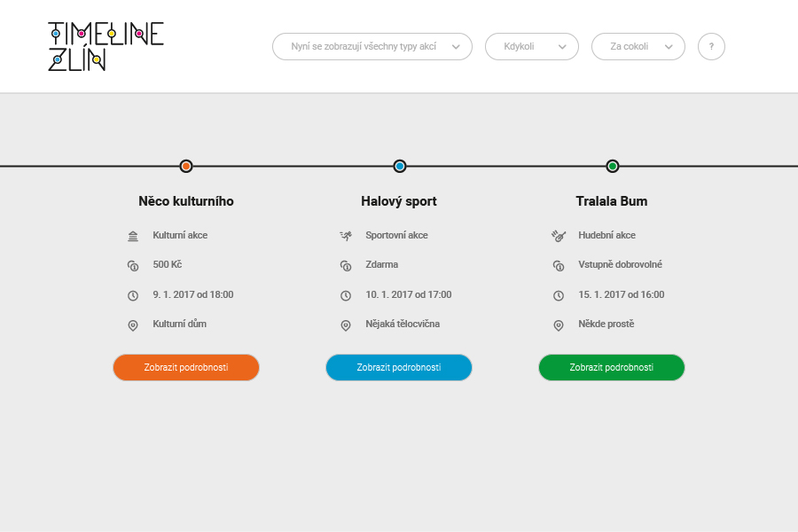Select the green timeline marker
798x532 pixels.
pyautogui.click(x=613, y=166)
